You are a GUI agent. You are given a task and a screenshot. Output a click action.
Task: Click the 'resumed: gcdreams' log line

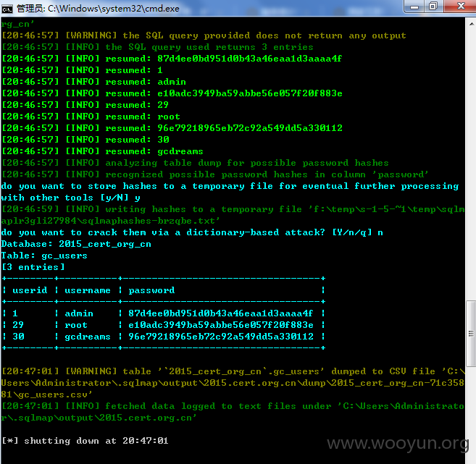click(102, 151)
